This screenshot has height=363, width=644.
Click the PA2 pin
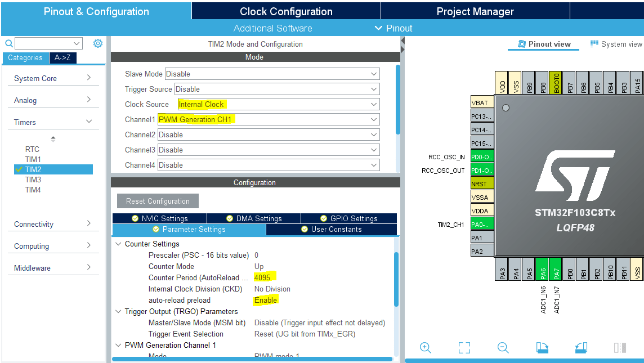point(482,252)
